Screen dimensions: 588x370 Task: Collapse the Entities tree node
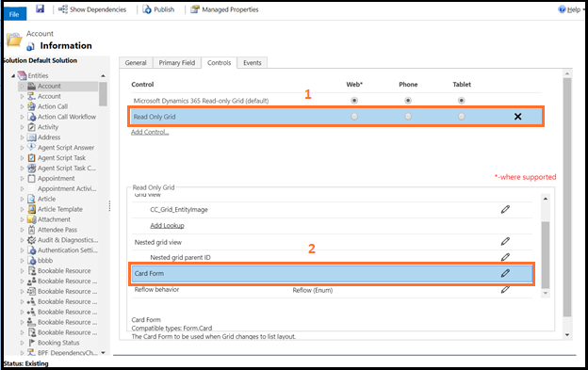13,75
